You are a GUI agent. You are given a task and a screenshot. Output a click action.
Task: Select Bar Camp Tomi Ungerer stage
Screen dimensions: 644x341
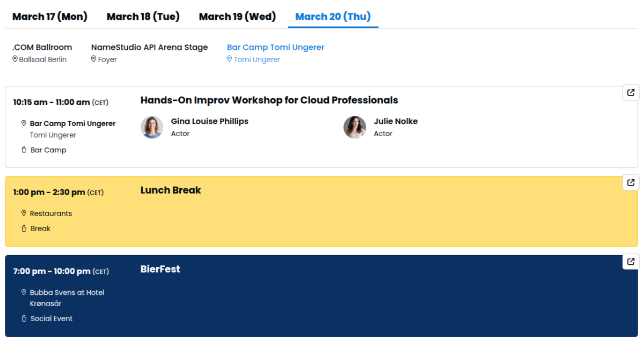pos(275,47)
